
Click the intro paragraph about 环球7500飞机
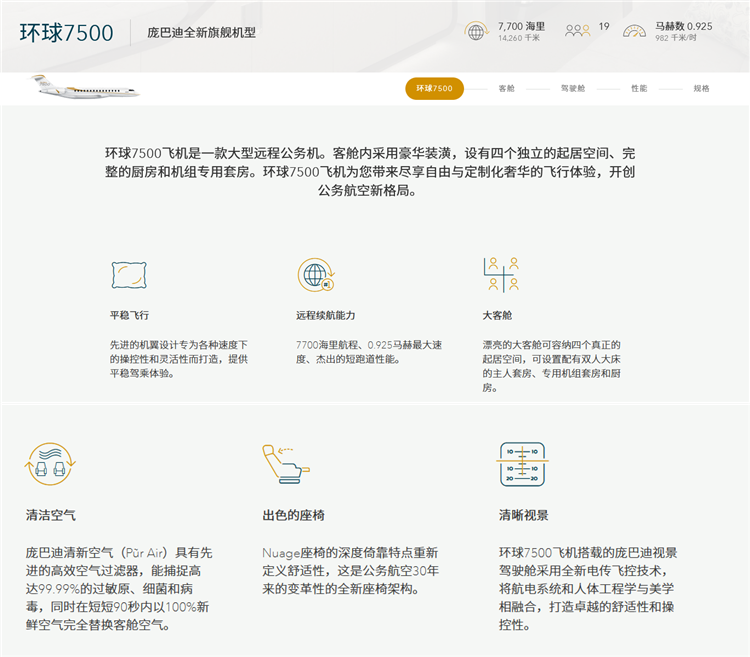370,172
